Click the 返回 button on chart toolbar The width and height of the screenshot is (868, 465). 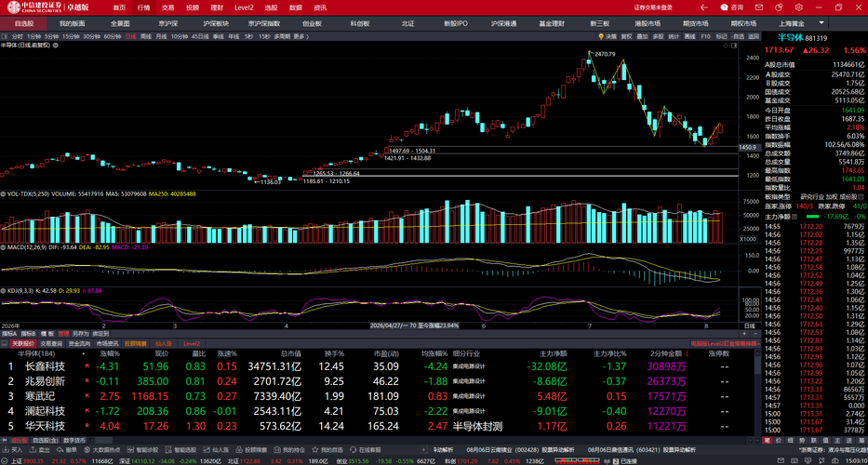(x=754, y=36)
